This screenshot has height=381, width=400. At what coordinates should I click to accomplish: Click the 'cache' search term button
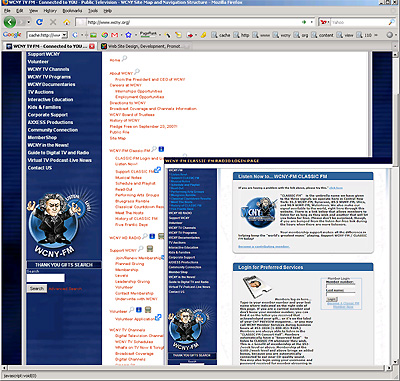[221, 35]
